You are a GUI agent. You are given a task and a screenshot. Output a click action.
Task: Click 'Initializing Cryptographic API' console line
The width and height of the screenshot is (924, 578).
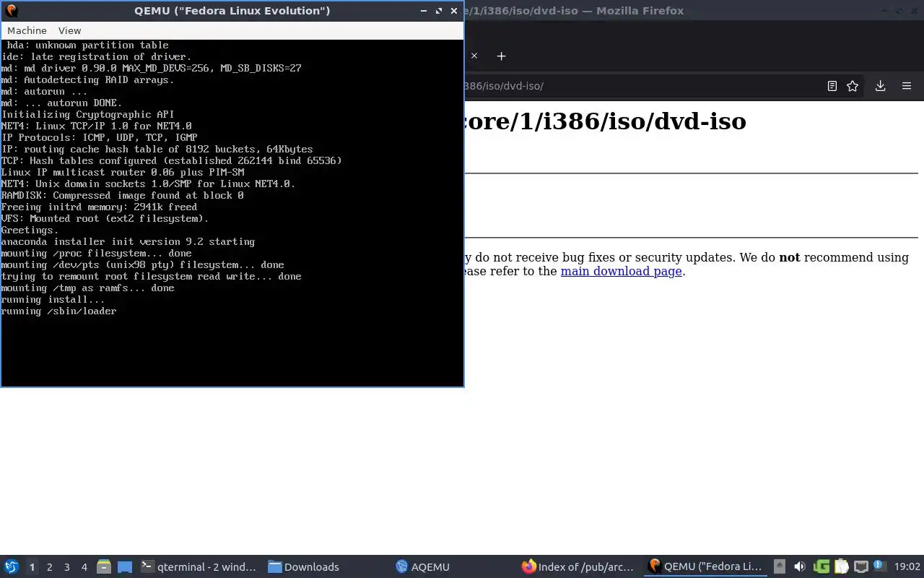[88, 115]
